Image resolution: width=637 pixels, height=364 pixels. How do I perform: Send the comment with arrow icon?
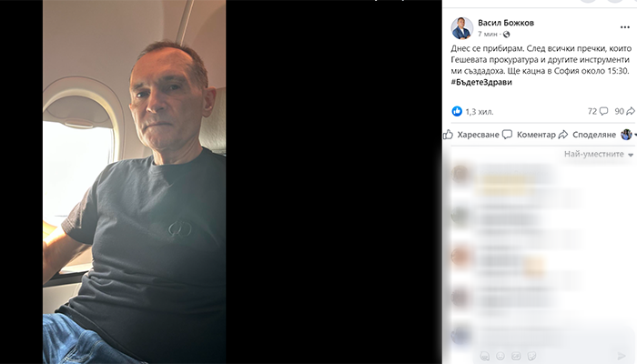coord(622,357)
